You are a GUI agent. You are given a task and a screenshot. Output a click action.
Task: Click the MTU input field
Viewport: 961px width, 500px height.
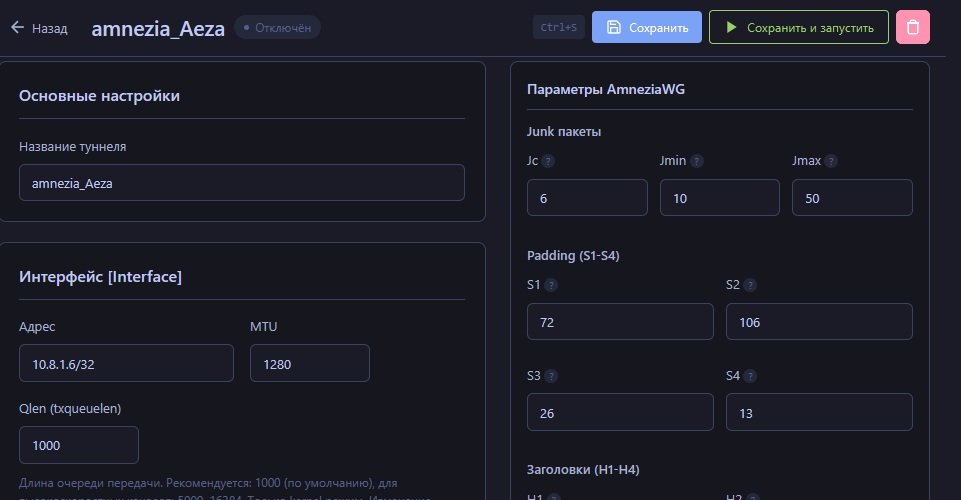(x=310, y=363)
